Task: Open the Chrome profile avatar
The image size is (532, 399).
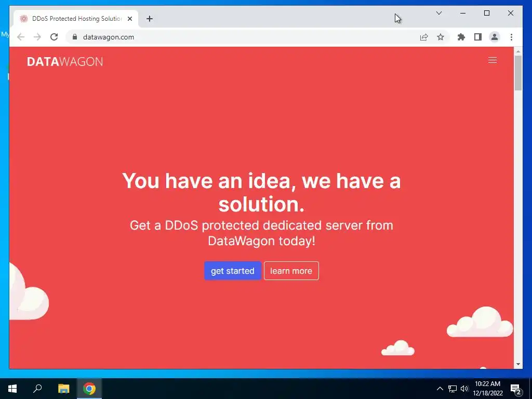Action: 495,37
